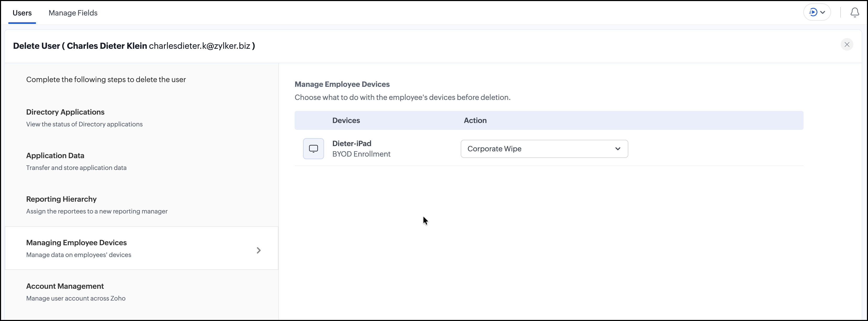Screen dimensions: 868x321
Task: Click 'Manage data on employees' devices' text
Action: 79,255
